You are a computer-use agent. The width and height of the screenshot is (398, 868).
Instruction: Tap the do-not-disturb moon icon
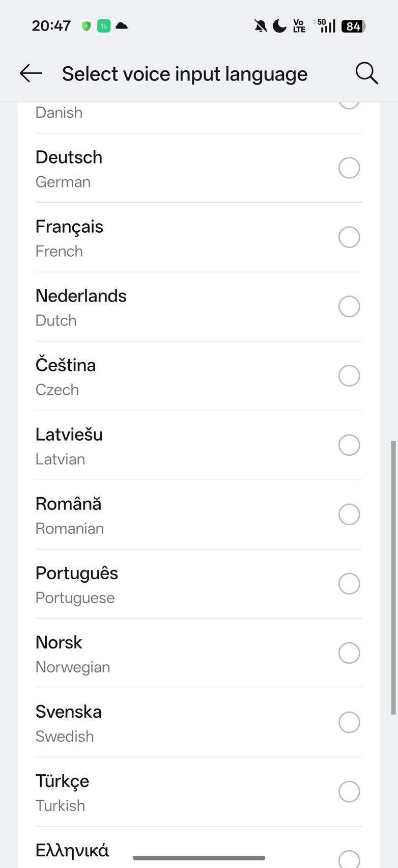point(279,26)
